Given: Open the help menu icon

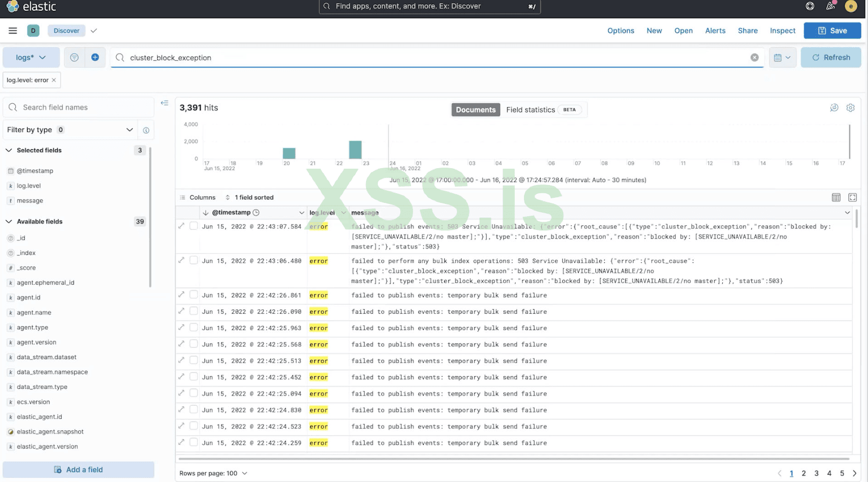Looking at the screenshot, I should click(x=810, y=6).
